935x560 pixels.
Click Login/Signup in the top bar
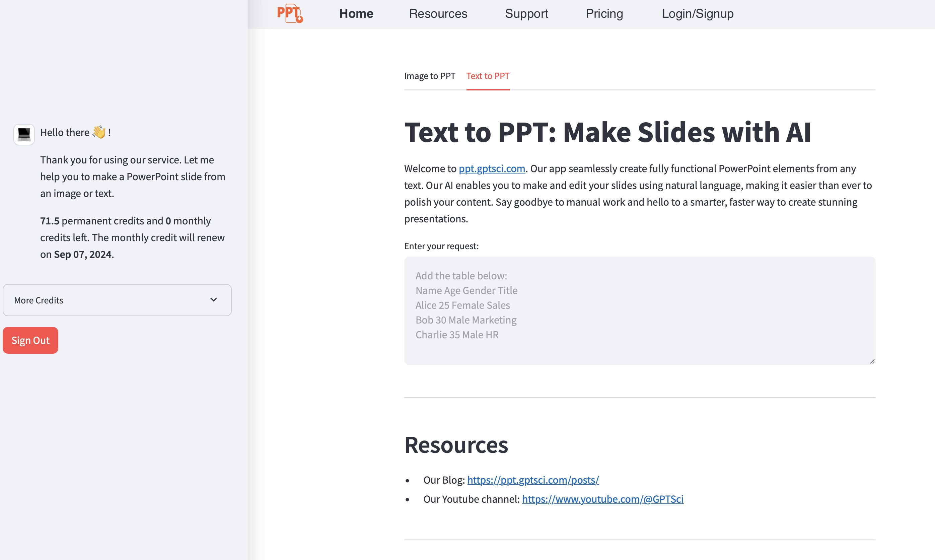pos(698,14)
